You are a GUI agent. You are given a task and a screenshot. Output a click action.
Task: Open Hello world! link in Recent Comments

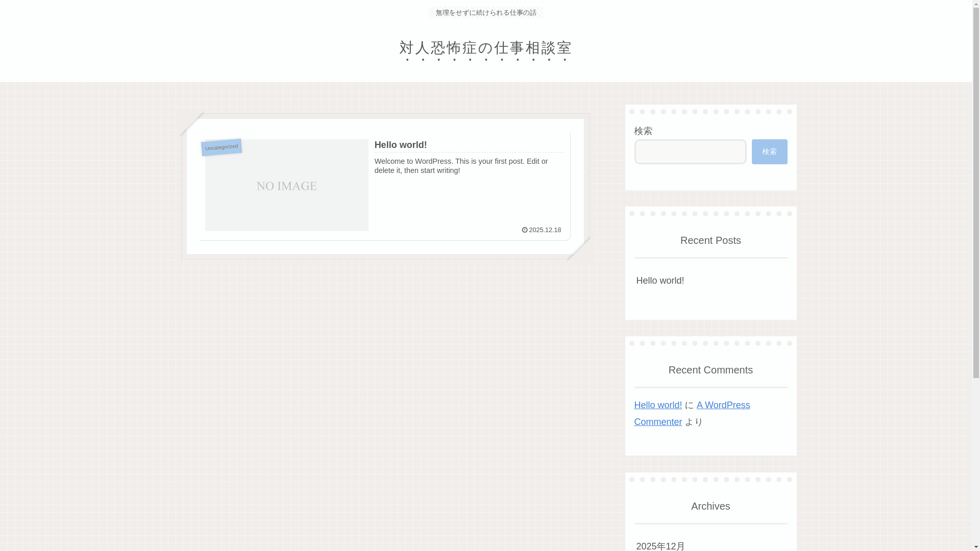pyautogui.click(x=658, y=405)
